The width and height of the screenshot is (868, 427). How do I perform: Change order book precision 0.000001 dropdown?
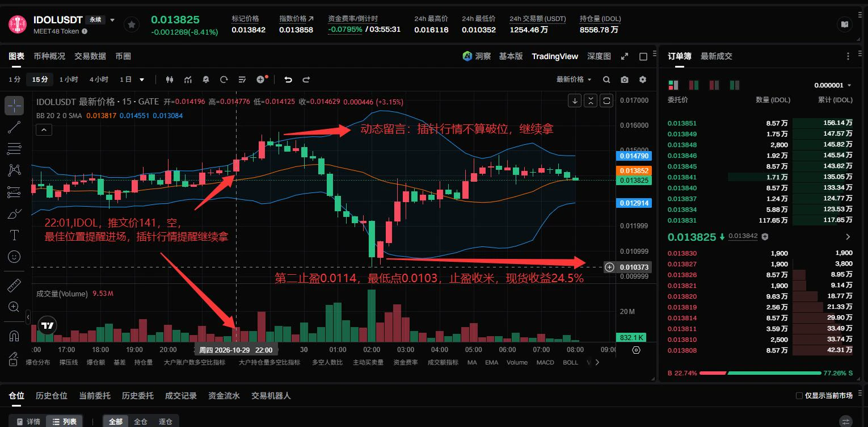pyautogui.click(x=833, y=85)
